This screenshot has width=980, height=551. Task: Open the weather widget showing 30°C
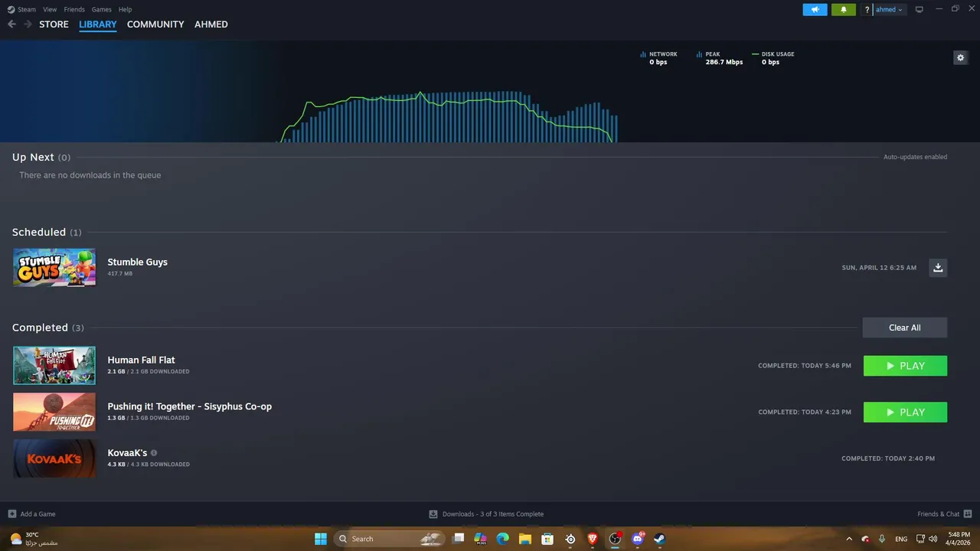(34, 539)
